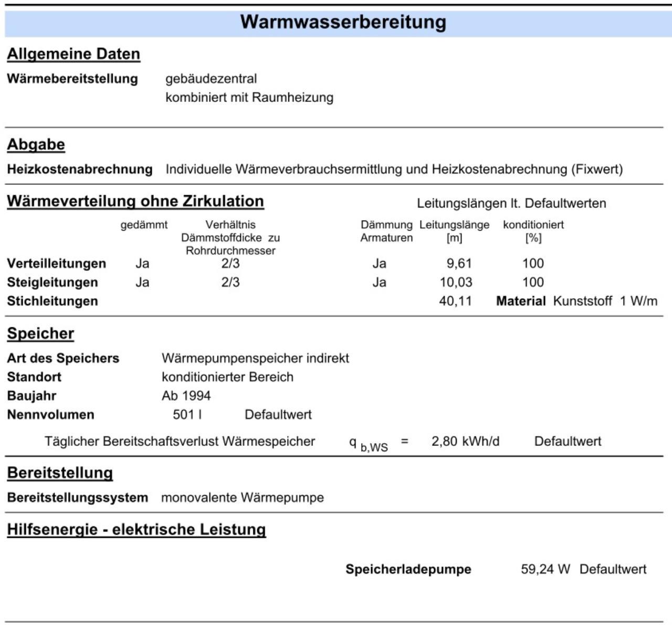
Task: Click the Kunststoff material value
Action: coord(583,301)
